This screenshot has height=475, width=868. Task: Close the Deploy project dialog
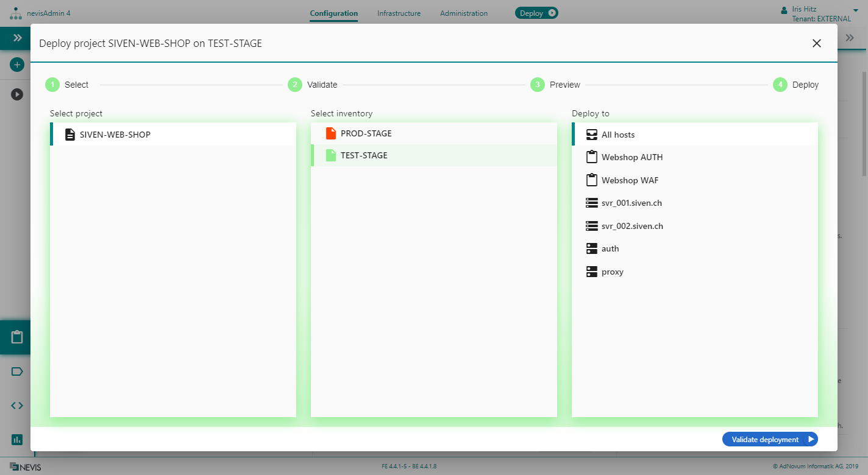[817, 43]
